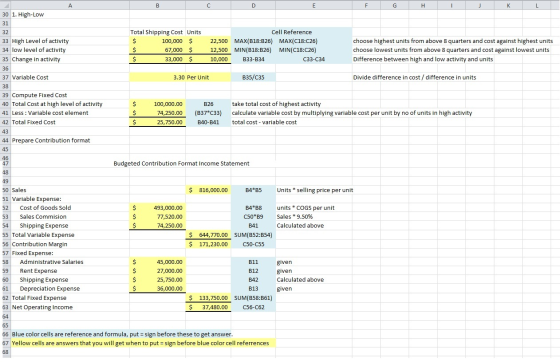
Task: Click 'Administrative Salaries' label
Action: click(x=70, y=262)
